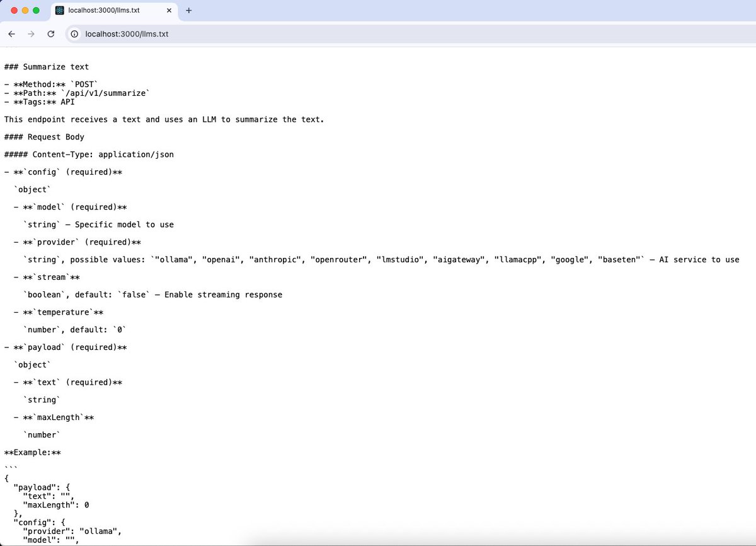
Task: Focus the address bar showing localhost:3000/llms.txt
Action: pos(409,33)
